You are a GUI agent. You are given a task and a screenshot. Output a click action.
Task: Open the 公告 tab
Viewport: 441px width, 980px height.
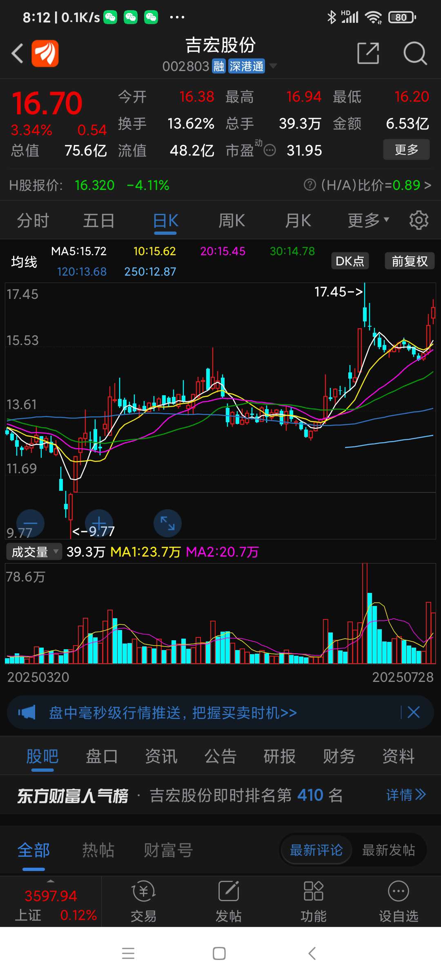220,756
